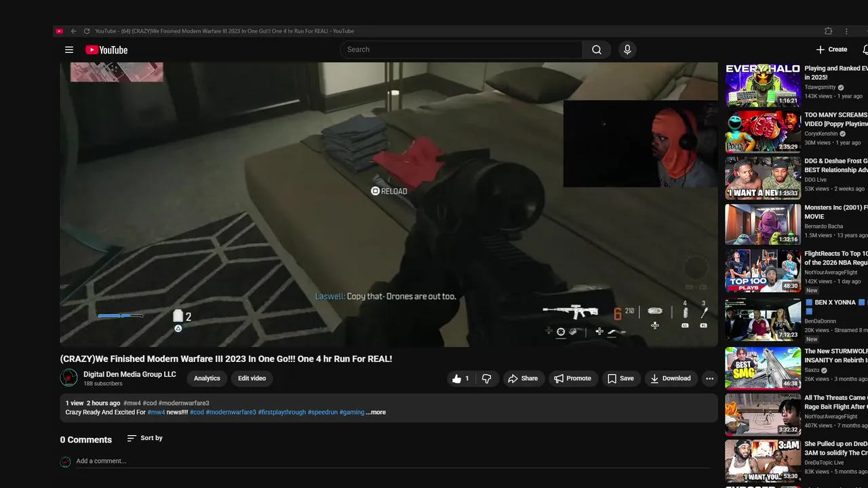Viewport: 868px width, 488px height.
Task: Open the Poppy Playtime TOO MANY SCREAMS thumbnail
Action: coord(763,131)
